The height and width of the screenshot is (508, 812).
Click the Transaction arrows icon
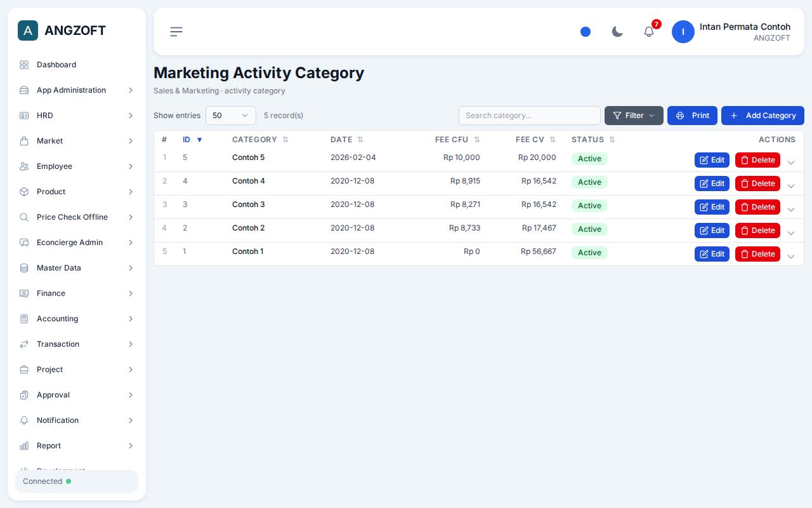pos(24,344)
